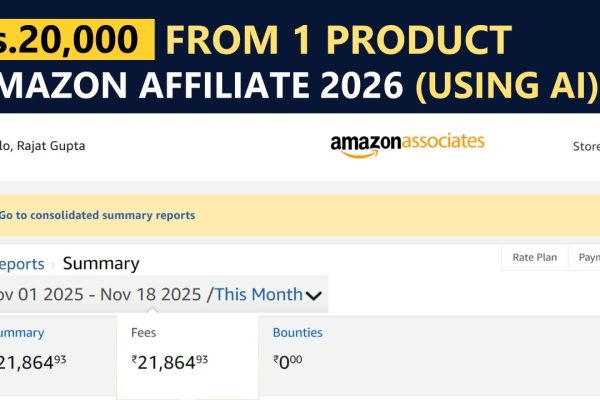Click the yellow (USING AI) title text
The image size is (600, 400).
point(506,86)
